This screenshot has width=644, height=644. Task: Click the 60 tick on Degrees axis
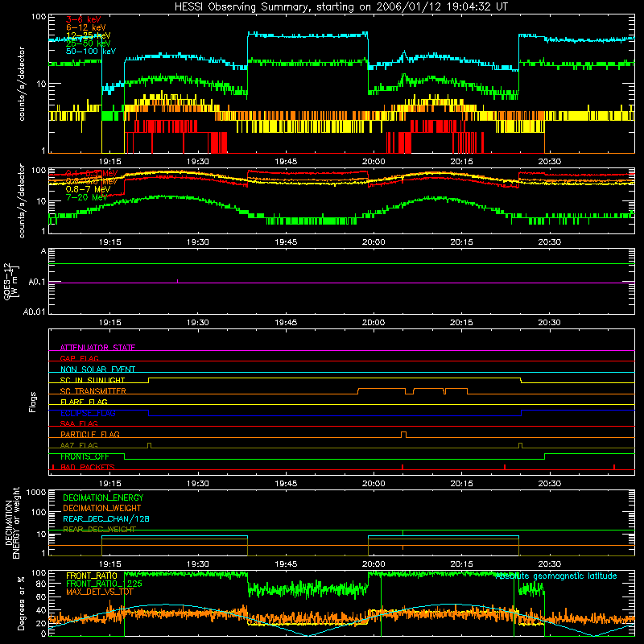point(41,597)
